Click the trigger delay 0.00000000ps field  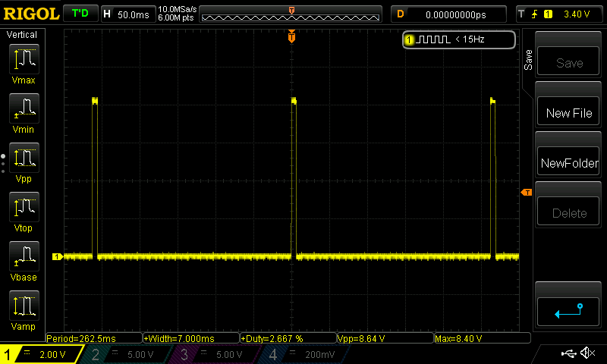coord(448,14)
